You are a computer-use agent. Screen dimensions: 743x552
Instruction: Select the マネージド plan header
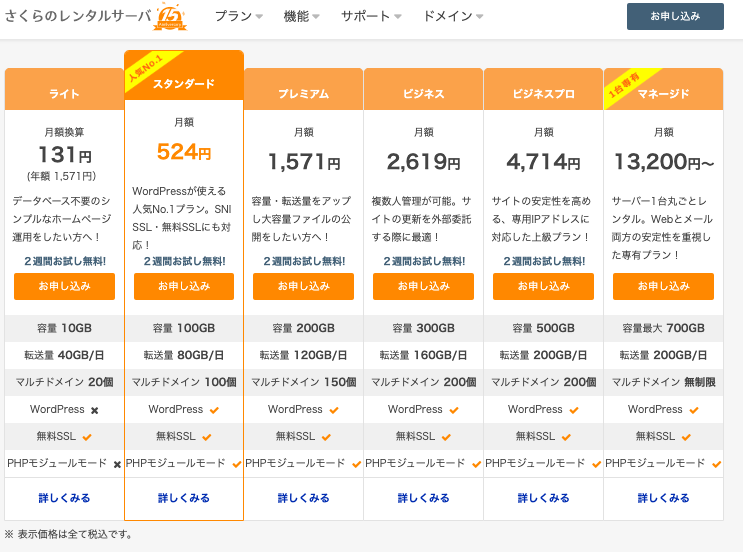pyautogui.click(x=663, y=90)
